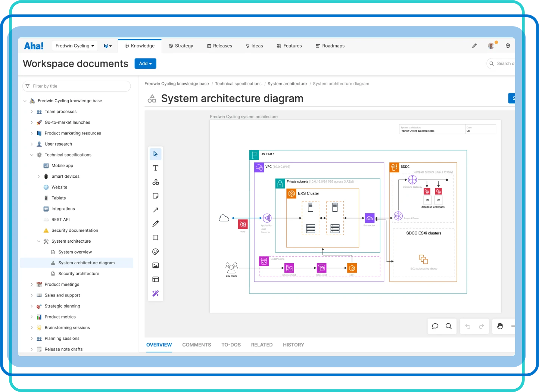The image size is (539, 392).
Task: Open the settings gear in header
Action: 508,46
